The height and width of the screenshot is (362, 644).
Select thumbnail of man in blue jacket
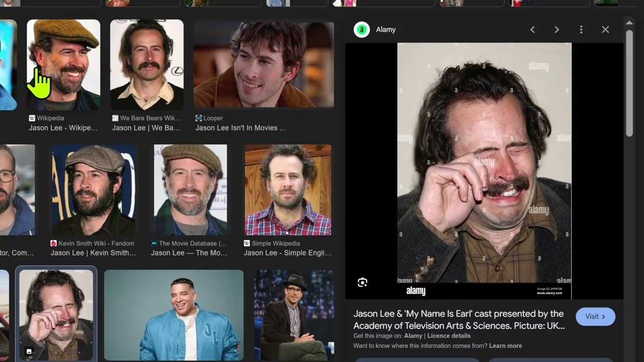coord(174,315)
